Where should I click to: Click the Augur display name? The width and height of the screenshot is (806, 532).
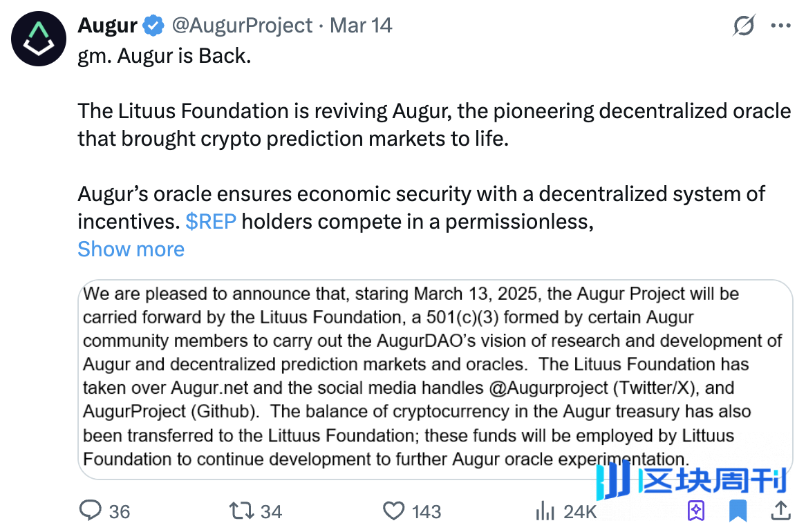click(x=107, y=26)
